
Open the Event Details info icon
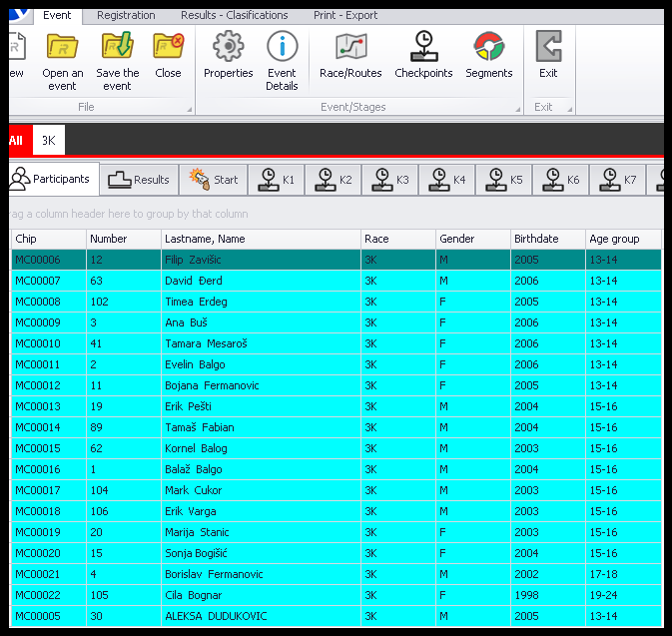point(283,47)
